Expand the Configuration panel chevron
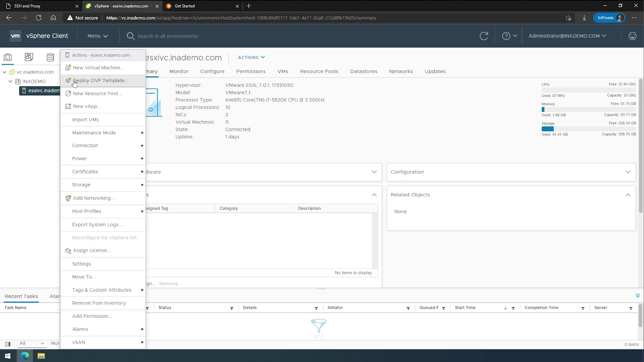Screen dimensions: 644x362 click(628, 172)
